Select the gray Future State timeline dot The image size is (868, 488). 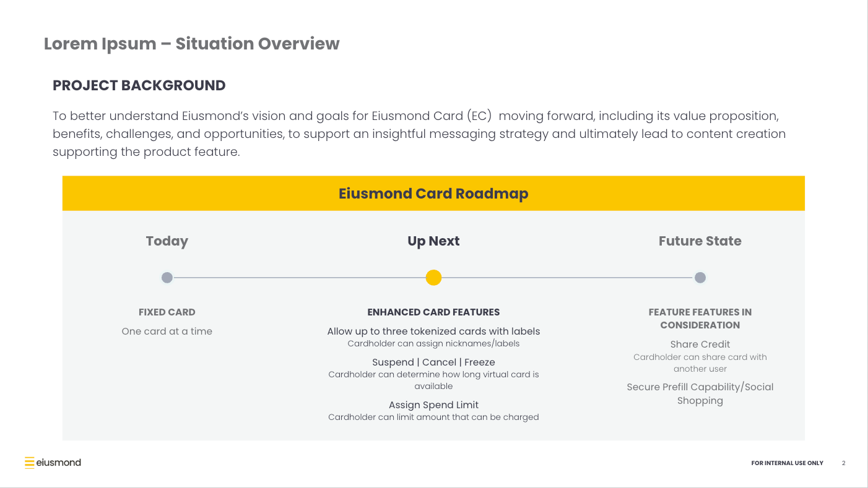tap(700, 278)
